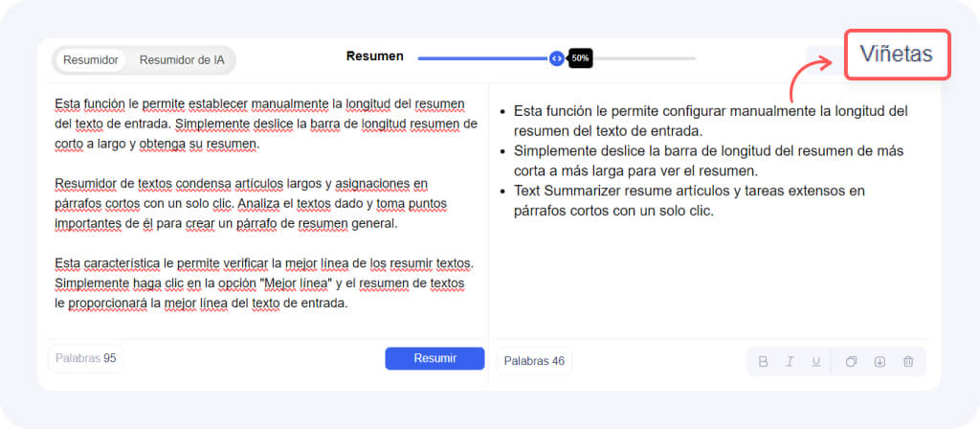Click bullet "Esta función le permite configurar"

coord(711,122)
